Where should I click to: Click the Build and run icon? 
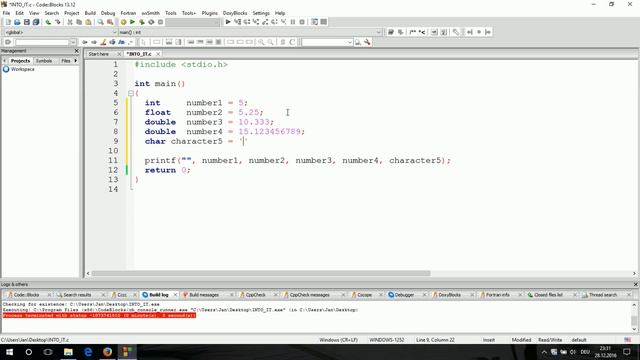click(142, 22)
